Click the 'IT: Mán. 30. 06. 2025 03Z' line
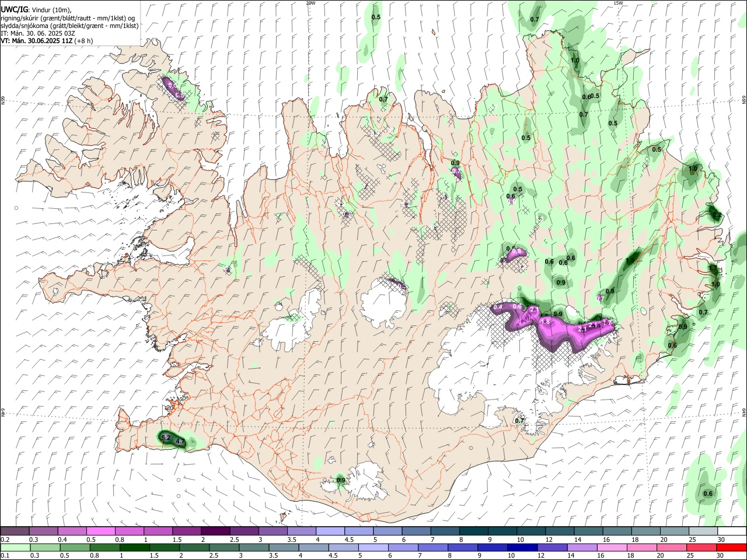This screenshot has width=747, height=560. [x=37, y=33]
